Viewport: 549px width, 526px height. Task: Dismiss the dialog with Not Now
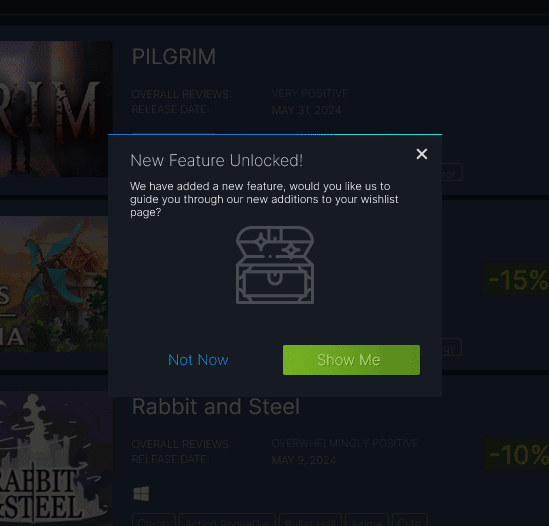(198, 360)
